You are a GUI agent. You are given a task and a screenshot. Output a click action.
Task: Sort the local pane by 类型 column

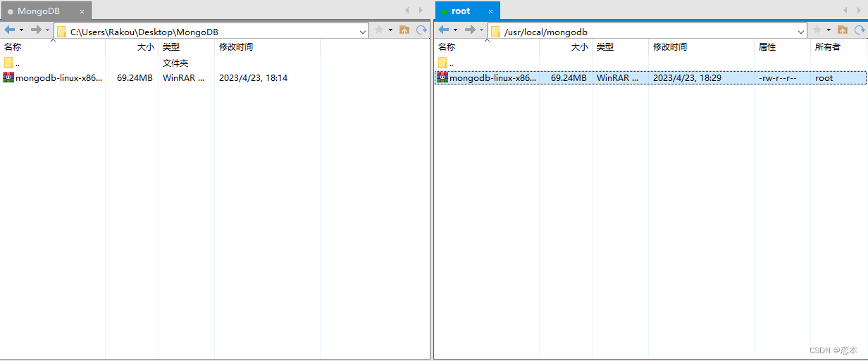(x=187, y=47)
